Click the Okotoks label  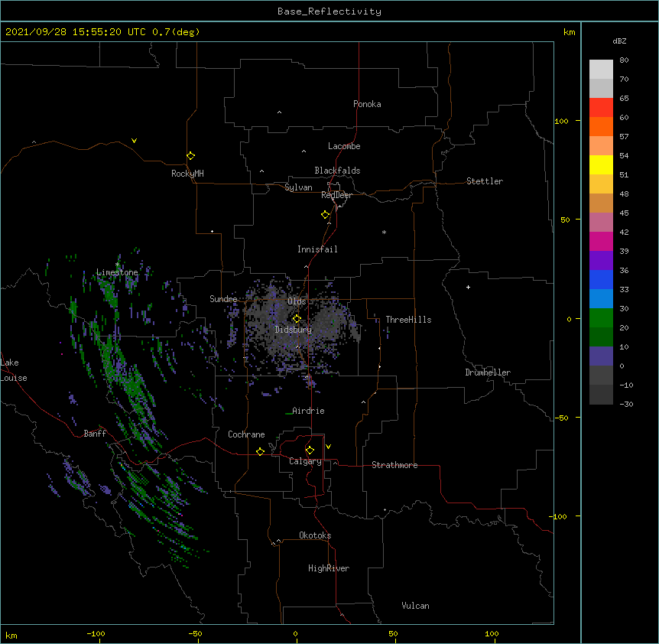click(315, 535)
